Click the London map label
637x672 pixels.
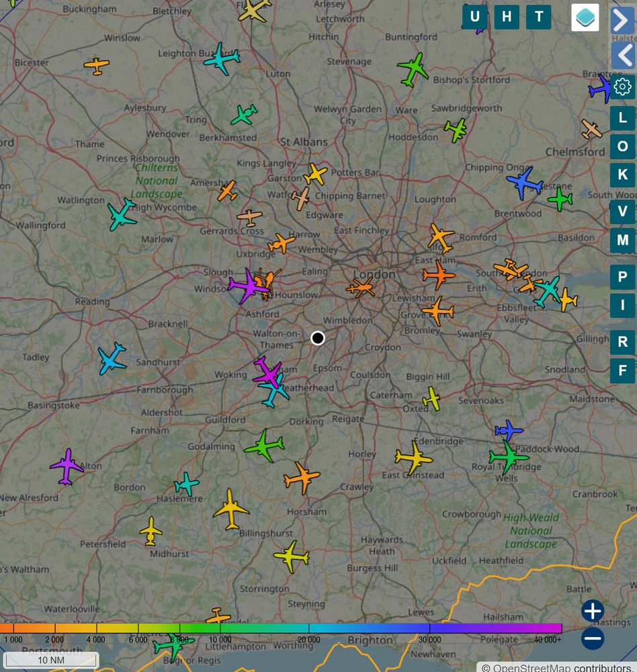374,274
